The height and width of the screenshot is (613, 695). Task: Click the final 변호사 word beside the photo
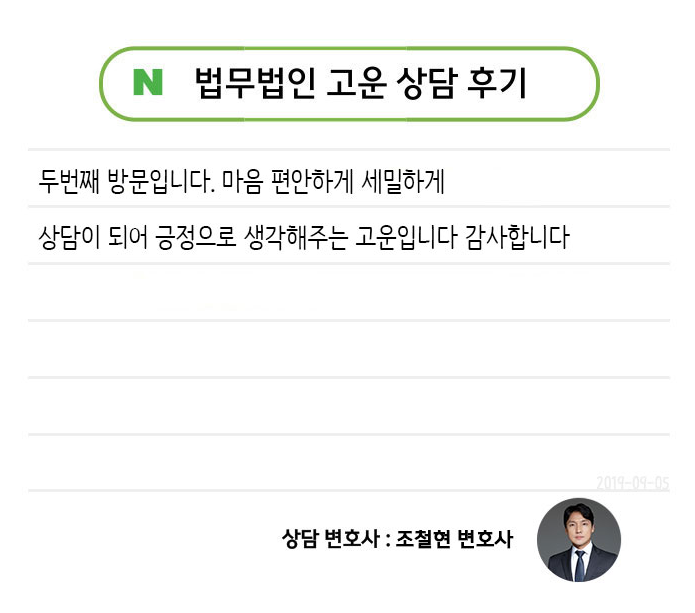[x=485, y=540]
